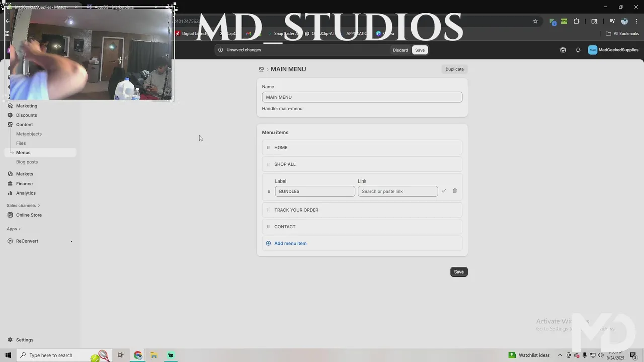The height and width of the screenshot is (362, 644).
Task: Switch to Chrome in the taskbar
Action: 138,355
